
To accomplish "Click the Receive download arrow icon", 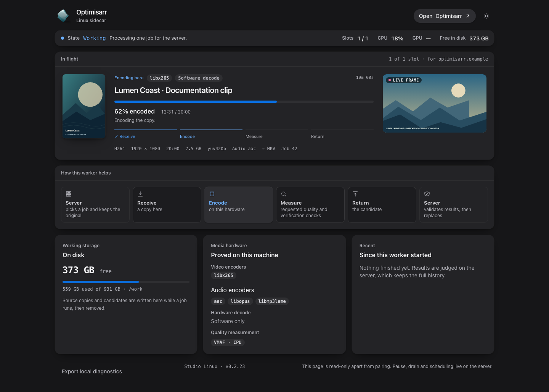I will 140,194.
